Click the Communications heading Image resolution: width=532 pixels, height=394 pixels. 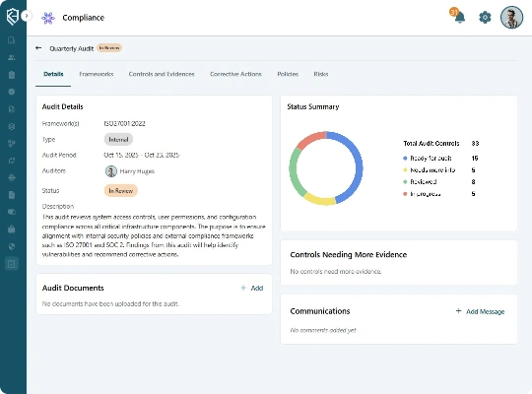(x=320, y=311)
